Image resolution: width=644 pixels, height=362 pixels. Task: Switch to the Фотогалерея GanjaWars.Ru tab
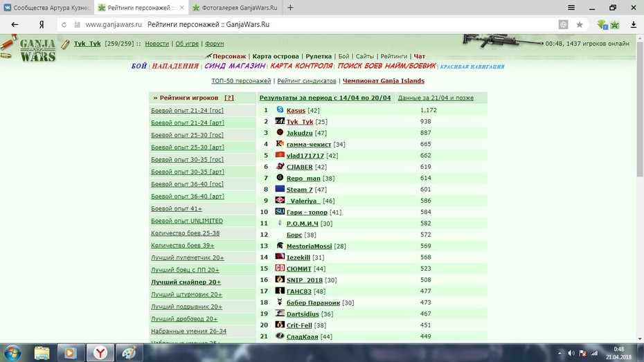(235, 8)
